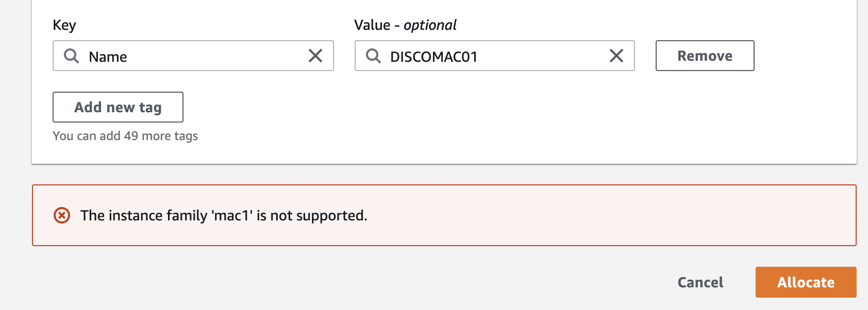
Task: Click the orange Allocate button
Action: coord(806,282)
